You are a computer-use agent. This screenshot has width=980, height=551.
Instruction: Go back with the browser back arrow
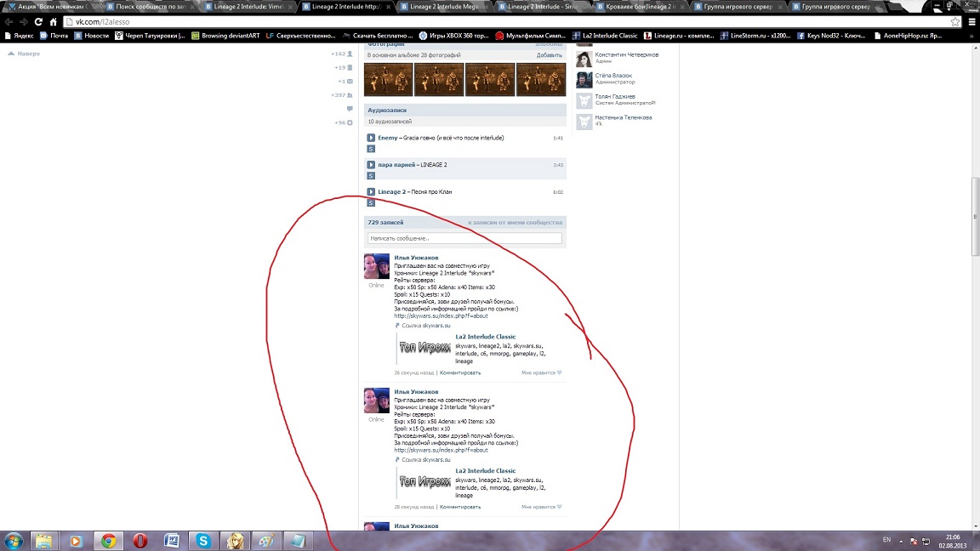click(9, 21)
